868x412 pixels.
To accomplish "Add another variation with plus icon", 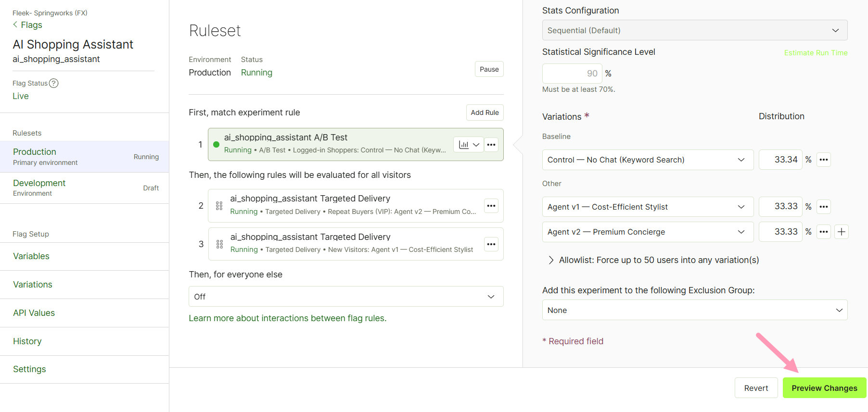I will pos(842,232).
